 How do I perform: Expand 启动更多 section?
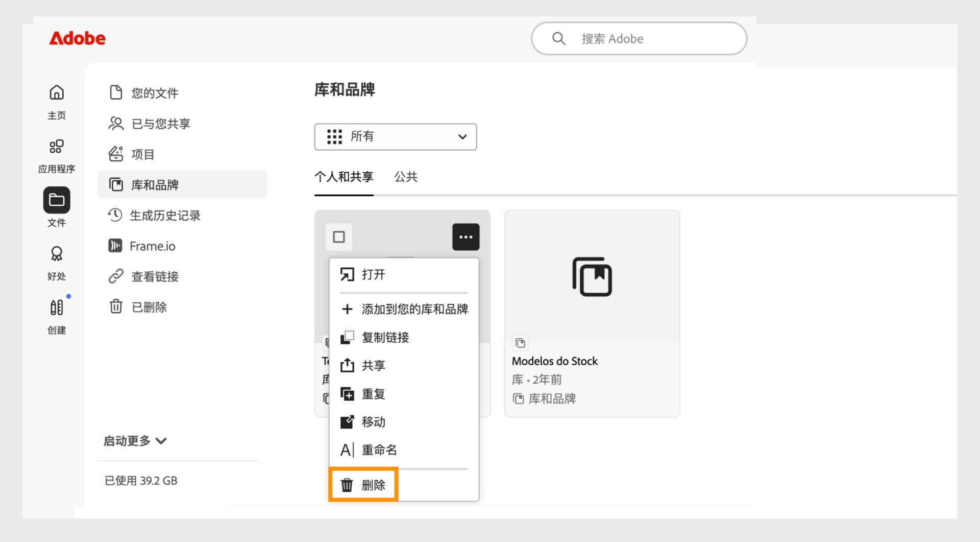[135, 441]
